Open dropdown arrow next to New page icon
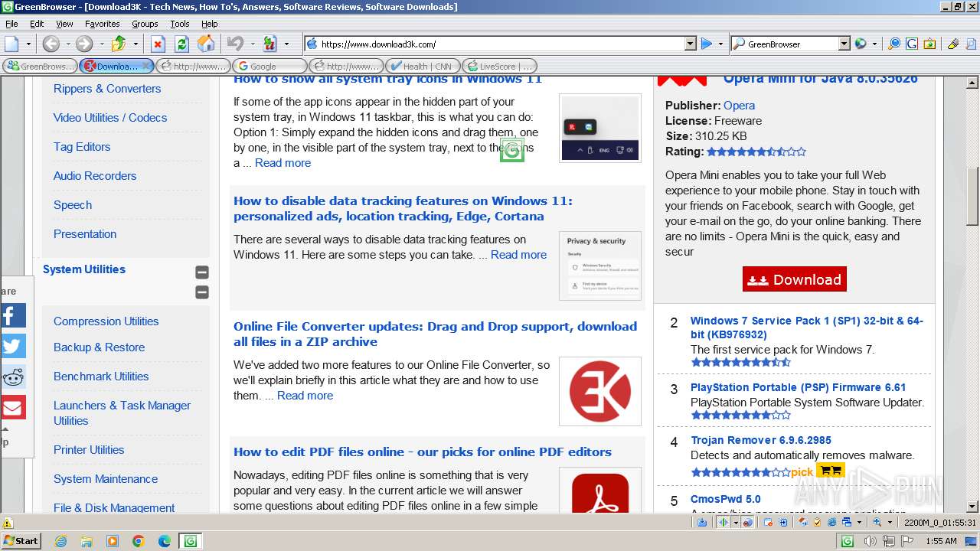Viewport: 980px width, 551px height. 28,44
